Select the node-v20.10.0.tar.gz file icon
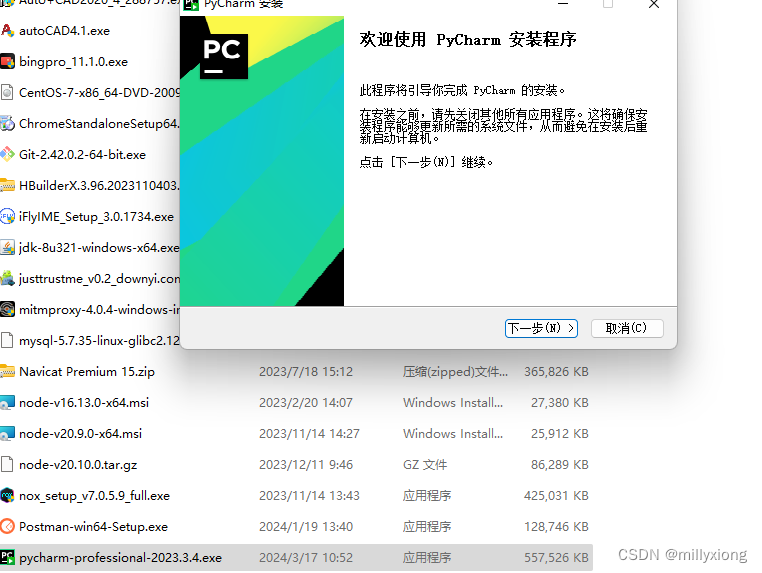762x573 pixels. point(7,465)
